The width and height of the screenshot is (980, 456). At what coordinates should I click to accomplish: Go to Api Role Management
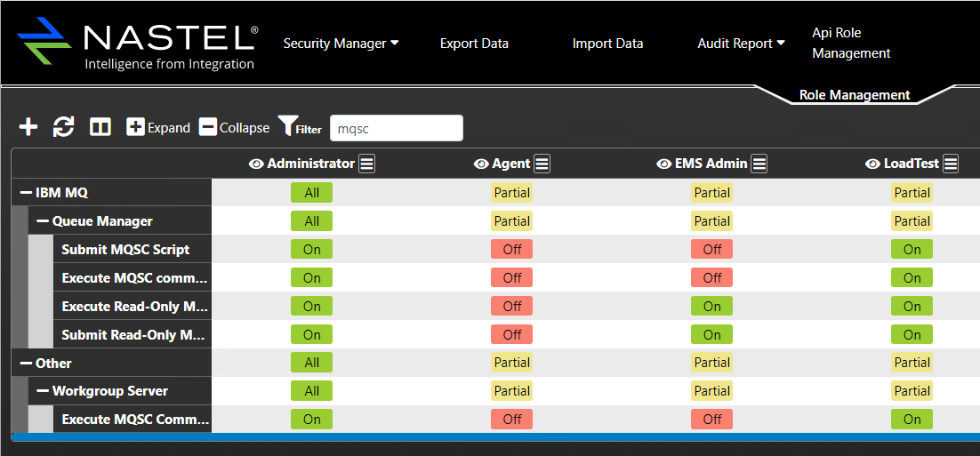[x=851, y=43]
